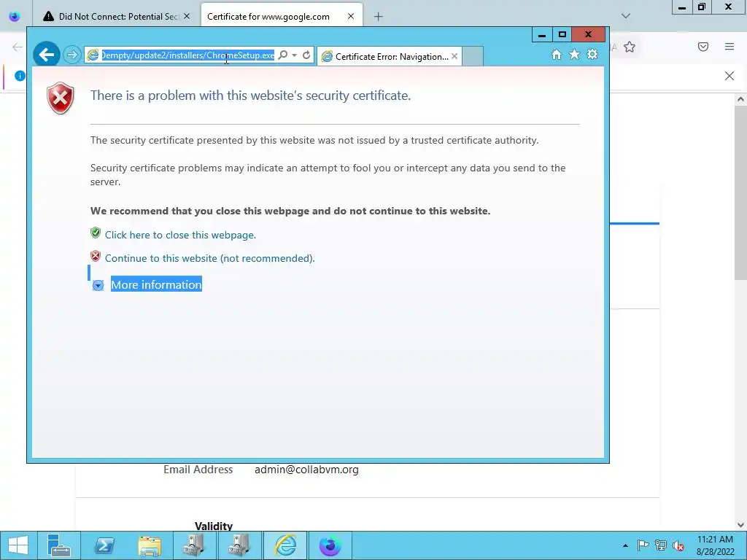Click the muted volume speaker tray icon
This screenshot has width=747, height=560.
point(678,545)
